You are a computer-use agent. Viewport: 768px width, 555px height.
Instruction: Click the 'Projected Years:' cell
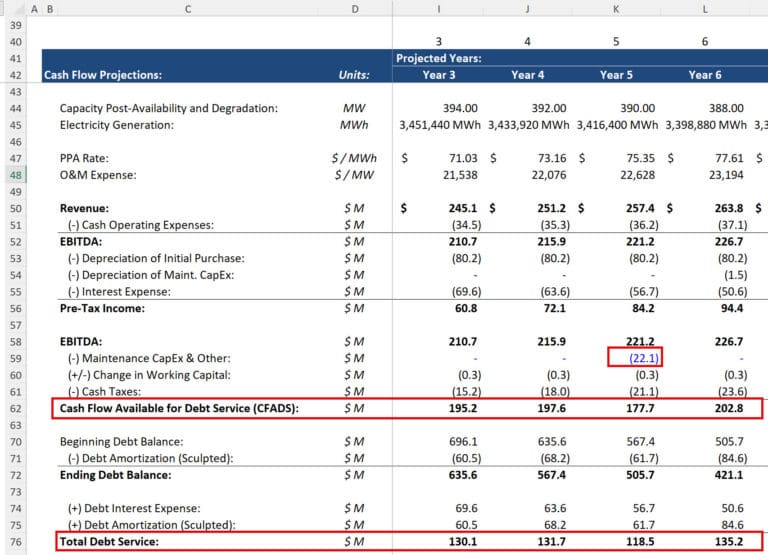(x=439, y=58)
